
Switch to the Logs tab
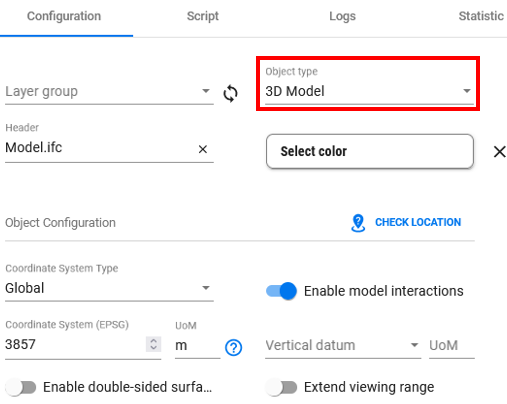(x=342, y=16)
